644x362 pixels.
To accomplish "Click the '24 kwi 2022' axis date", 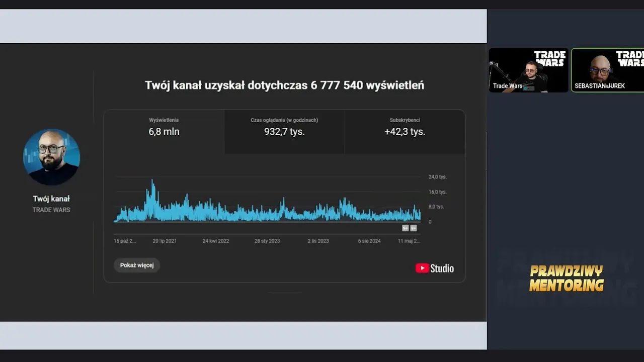I will pyautogui.click(x=216, y=241).
